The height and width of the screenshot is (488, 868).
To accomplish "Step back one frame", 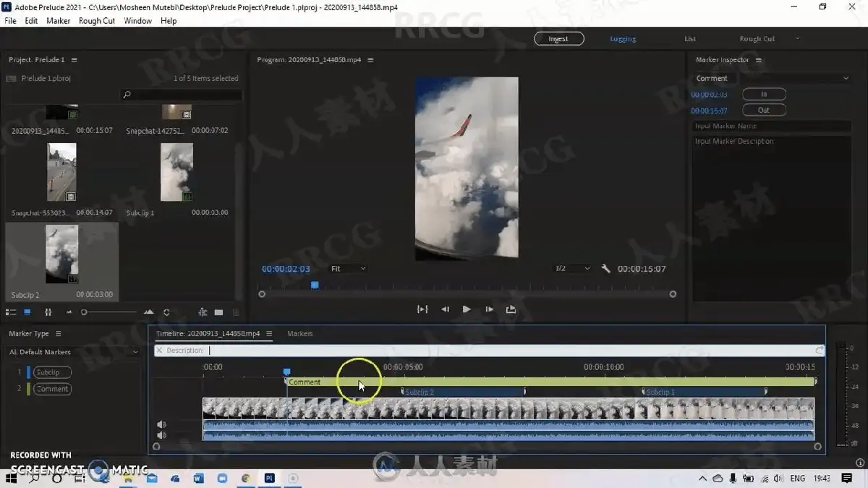I will pyautogui.click(x=445, y=309).
